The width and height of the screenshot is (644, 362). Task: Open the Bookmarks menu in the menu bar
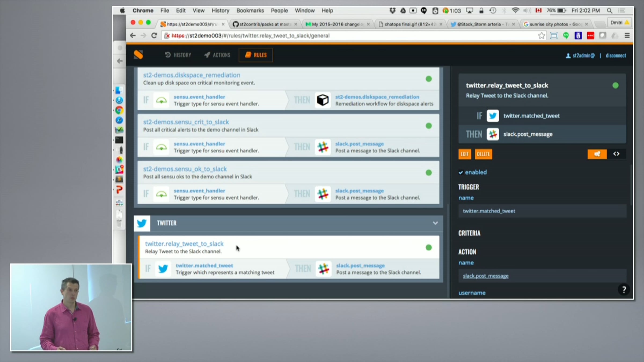250,10
